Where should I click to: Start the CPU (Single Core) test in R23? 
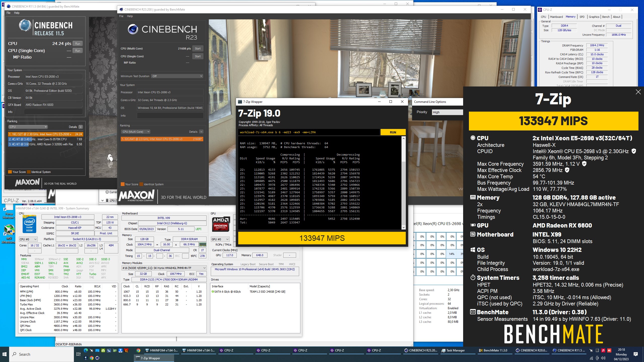pos(198,56)
